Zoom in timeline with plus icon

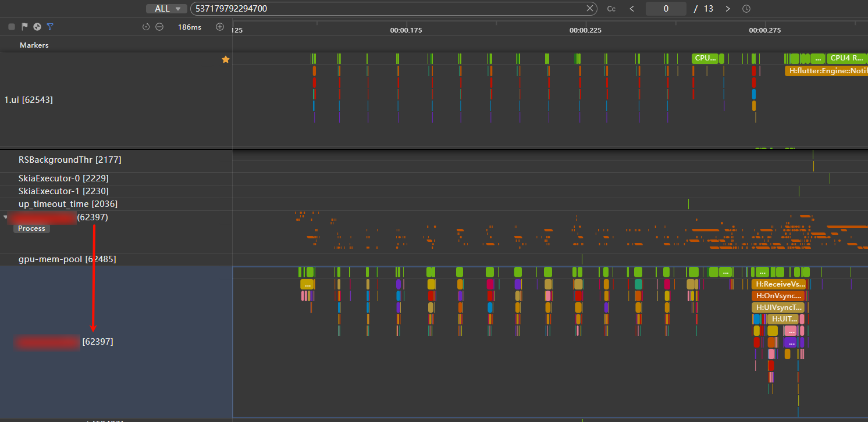220,27
